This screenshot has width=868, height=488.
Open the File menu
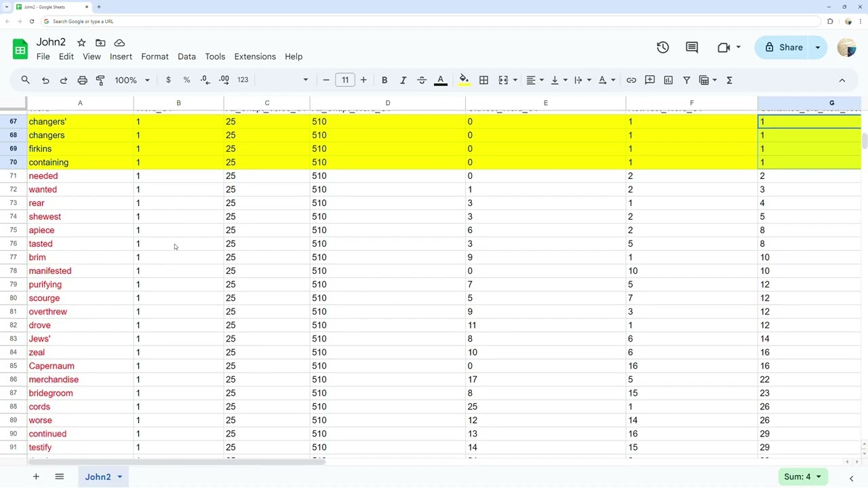[x=43, y=56]
